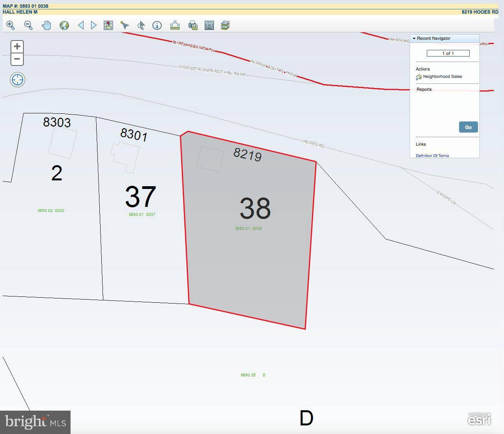Click the Print map icon
This screenshot has height=434, width=504.
coord(193,25)
